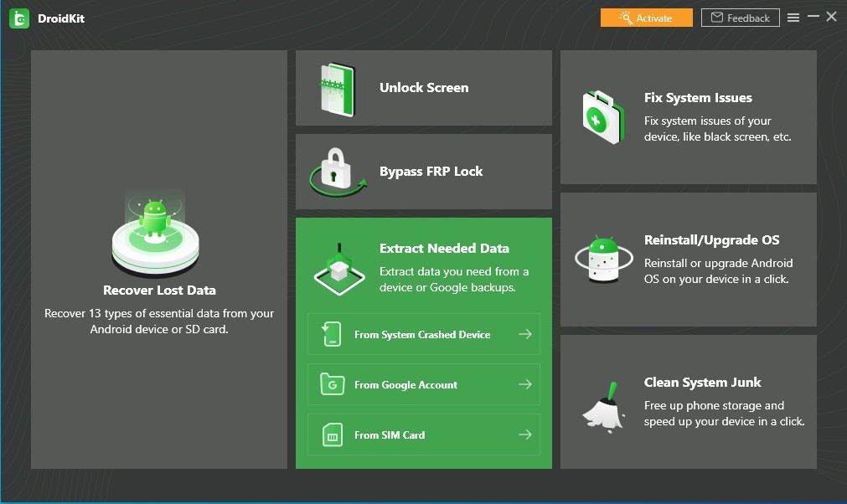Choose the Clean System Junk heading
The width and height of the screenshot is (847, 504).
click(x=702, y=383)
